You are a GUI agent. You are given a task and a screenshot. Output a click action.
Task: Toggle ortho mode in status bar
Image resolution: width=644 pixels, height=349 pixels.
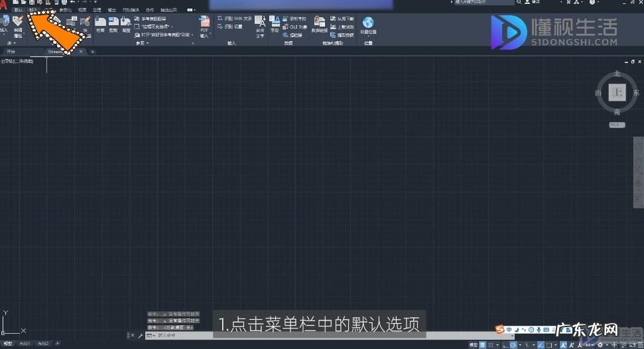pyautogui.click(x=505, y=345)
